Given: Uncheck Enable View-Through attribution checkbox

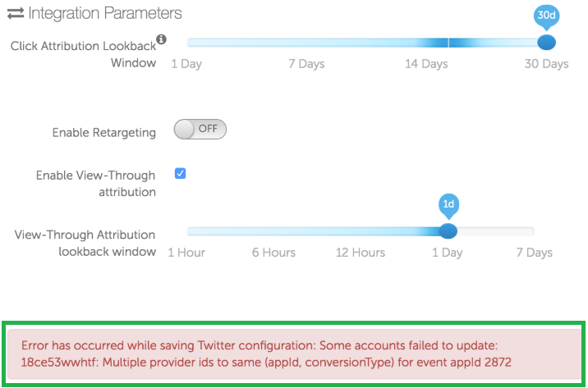Looking at the screenshot, I should (x=181, y=173).
